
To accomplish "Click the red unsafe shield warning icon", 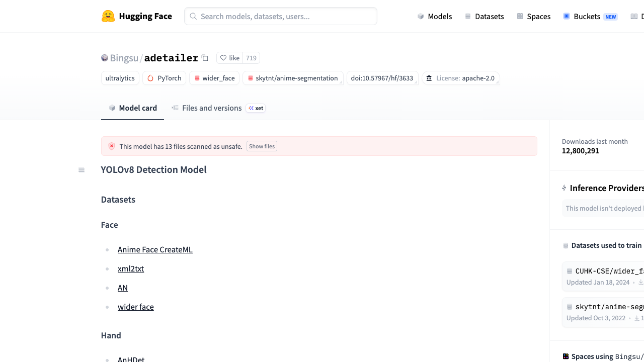I will 112,146.
